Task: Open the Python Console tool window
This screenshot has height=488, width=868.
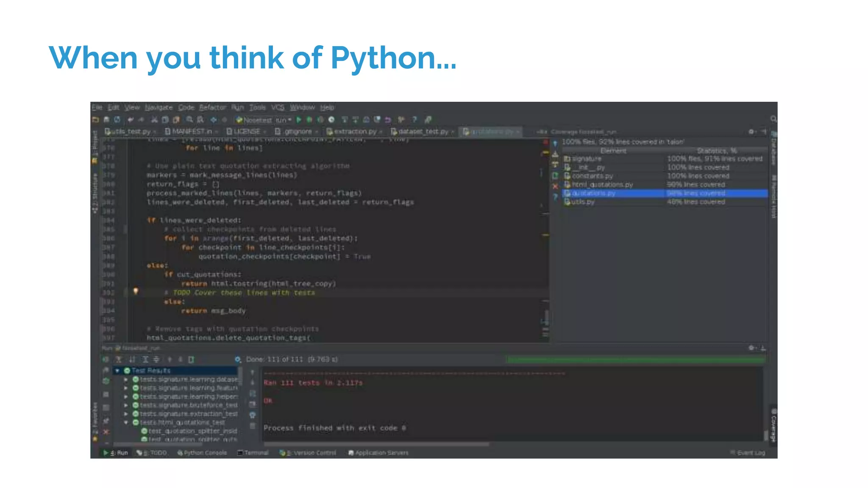Action: [202, 453]
